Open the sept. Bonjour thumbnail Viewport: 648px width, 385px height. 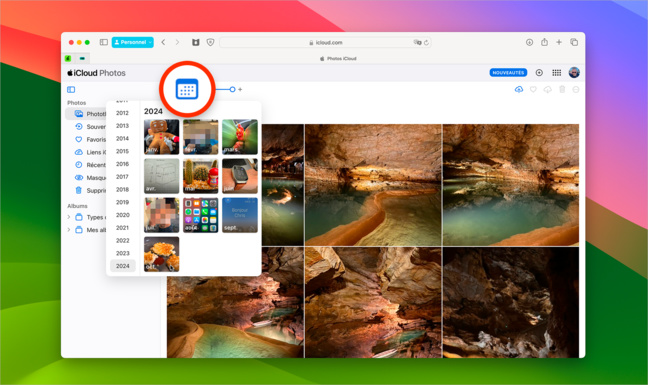point(240,215)
